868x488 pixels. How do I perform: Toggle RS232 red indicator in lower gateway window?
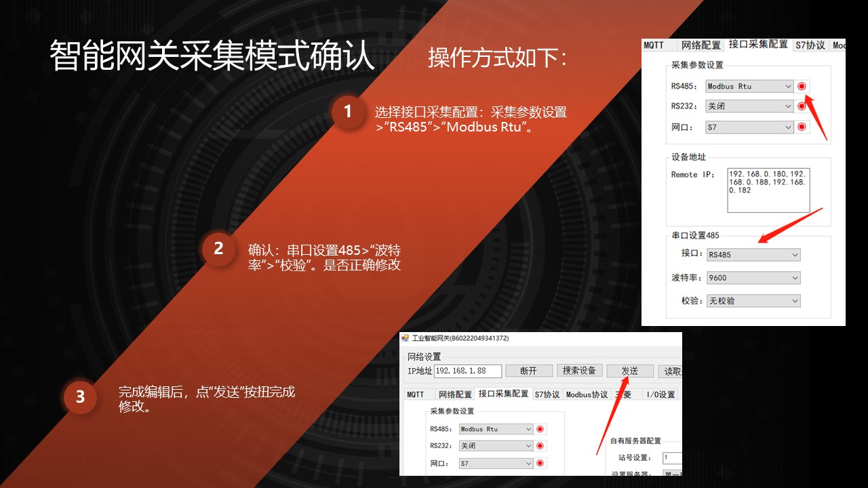coord(540,446)
